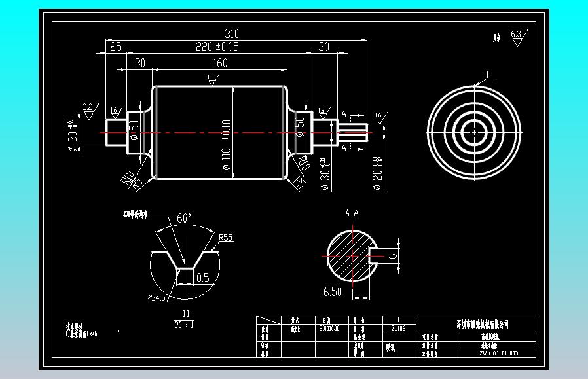Click drawing number "ZWJ-06-01-003"
588x379 pixels.
pyautogui.click(x=498, y=353)
